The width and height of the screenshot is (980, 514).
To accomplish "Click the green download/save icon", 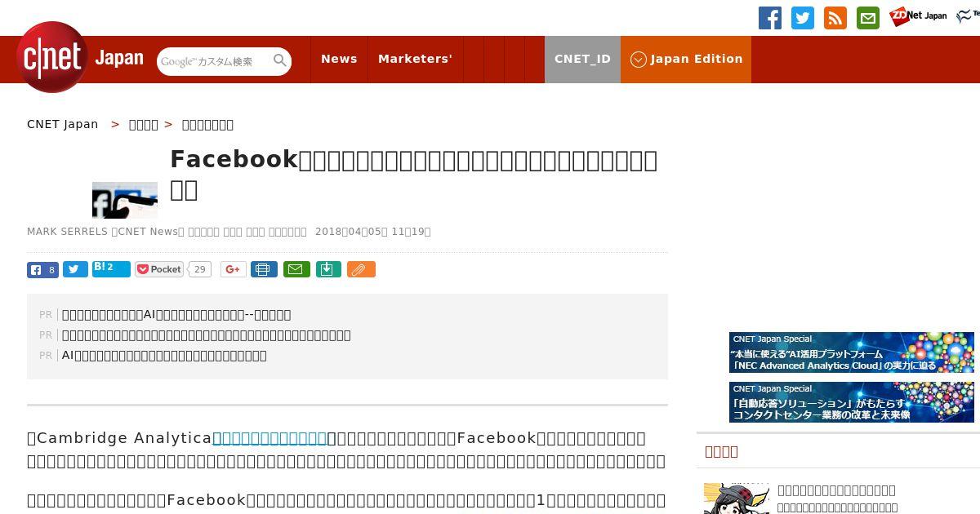I will pos(328,269).
